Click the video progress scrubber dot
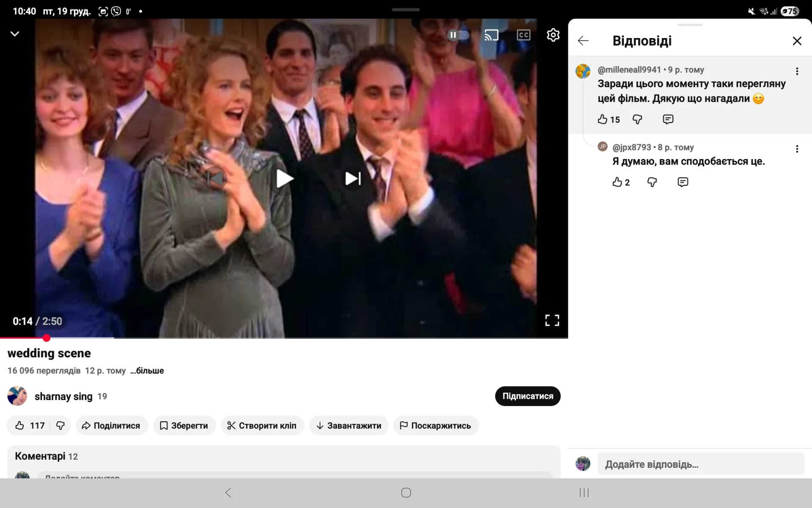The image size is (812, 508). pyautogui.click(x=47, y=338)
